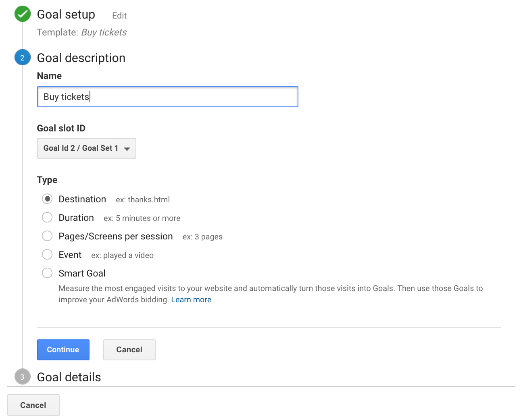
Task: Focus the Name field containing Buy tickets
Action: [x=168, y=97]
